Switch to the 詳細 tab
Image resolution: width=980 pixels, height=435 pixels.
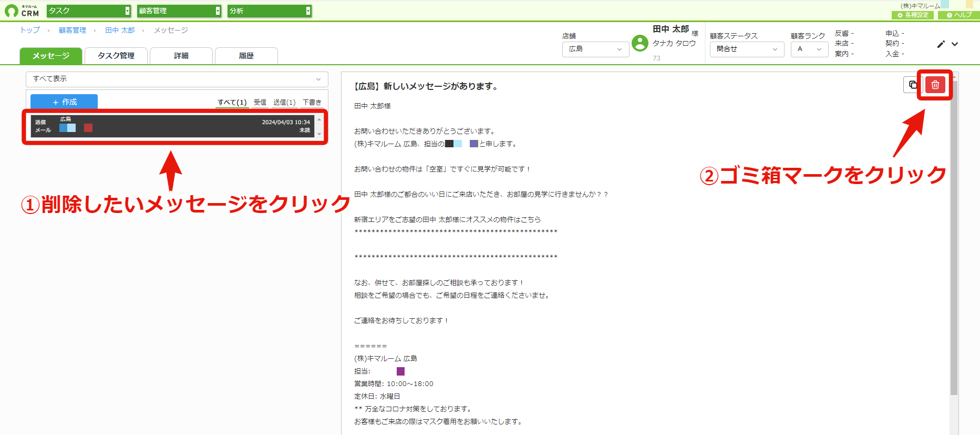181,56
